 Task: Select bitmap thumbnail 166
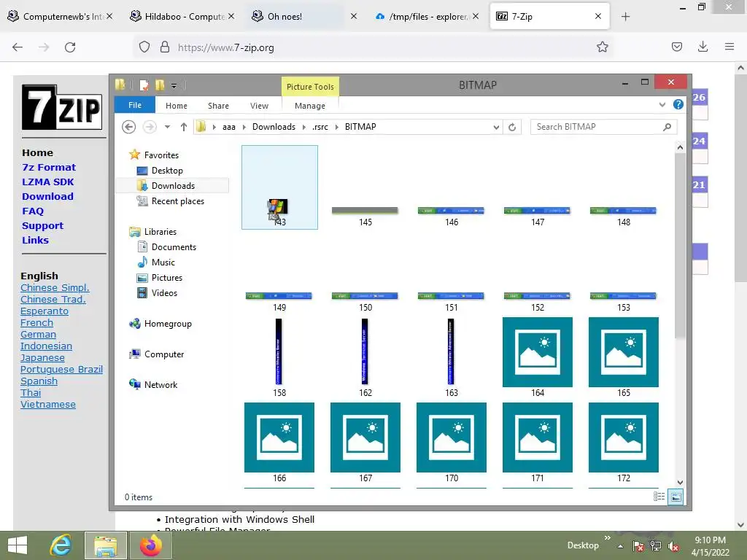coord(279,437)
